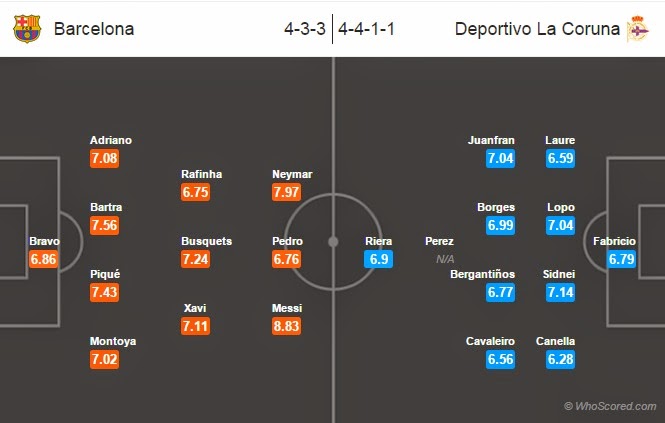Open the Barcelona team name link
Image resolution: width=665 pixels, height=423 pixels.
point(94,29)
